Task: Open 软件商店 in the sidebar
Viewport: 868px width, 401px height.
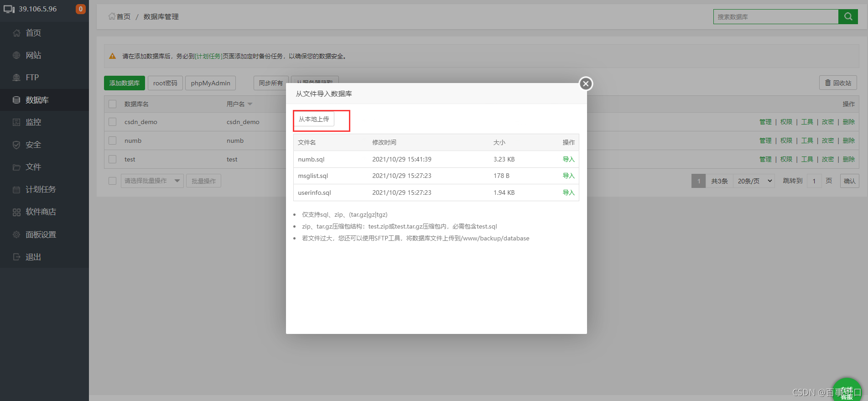Action: tap(44, 212)
